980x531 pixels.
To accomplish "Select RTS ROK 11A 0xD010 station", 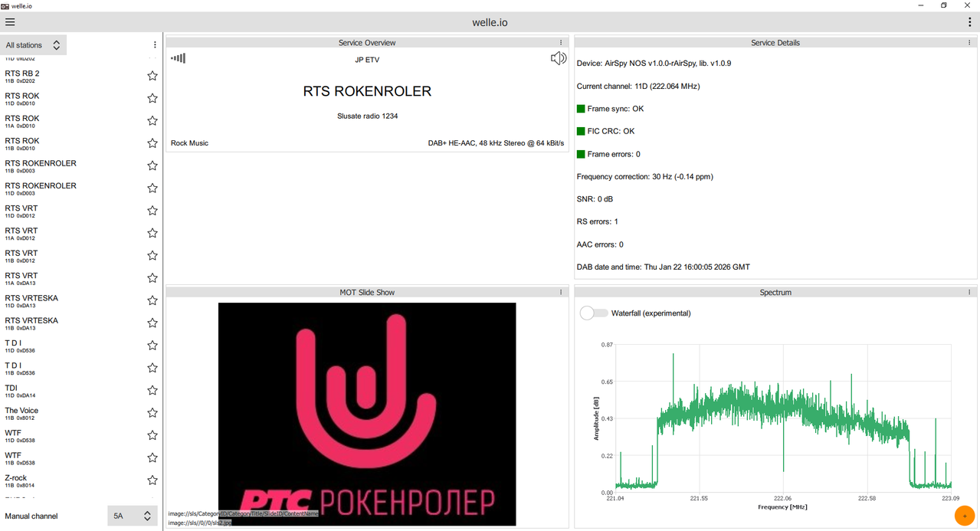I will click(x=73, y=120).
